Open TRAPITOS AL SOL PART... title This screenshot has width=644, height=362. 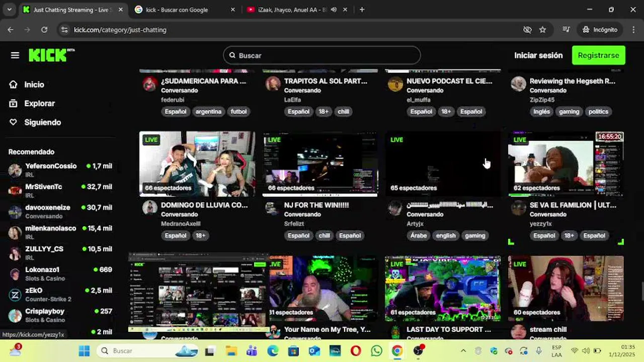[326, 81]
